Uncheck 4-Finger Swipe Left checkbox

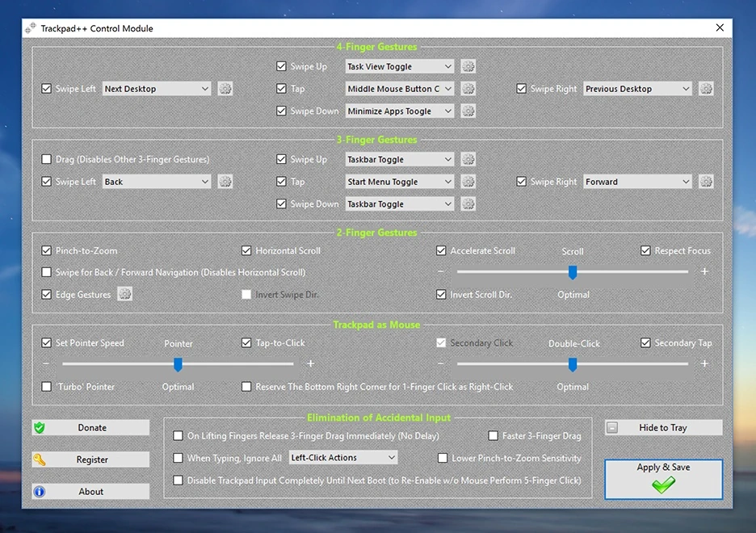(46, 89)
